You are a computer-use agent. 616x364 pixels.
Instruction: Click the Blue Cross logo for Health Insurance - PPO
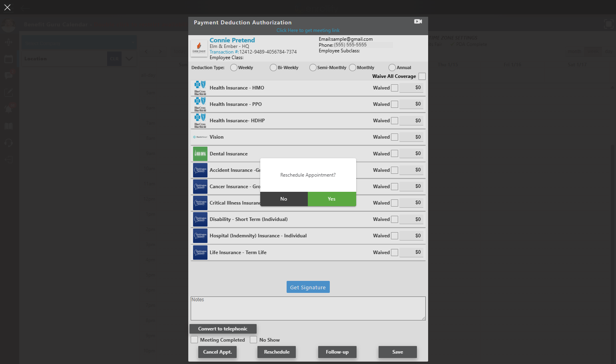pos(200,104)
